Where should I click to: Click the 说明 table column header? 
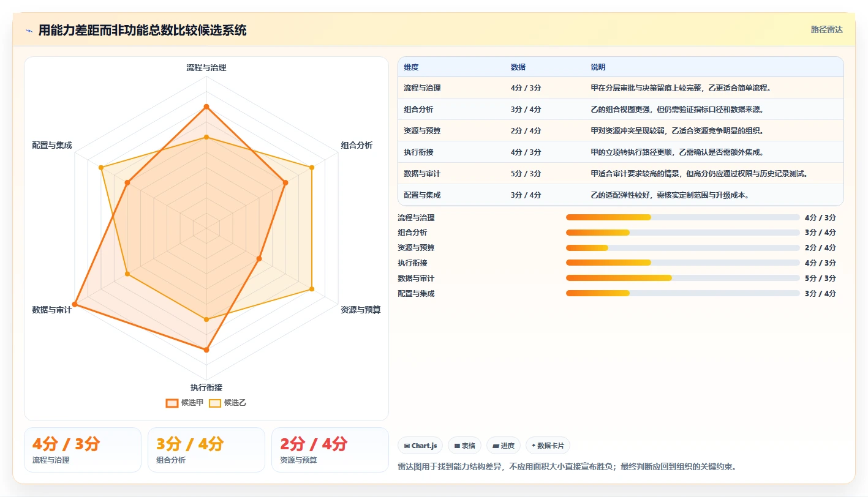598,67
